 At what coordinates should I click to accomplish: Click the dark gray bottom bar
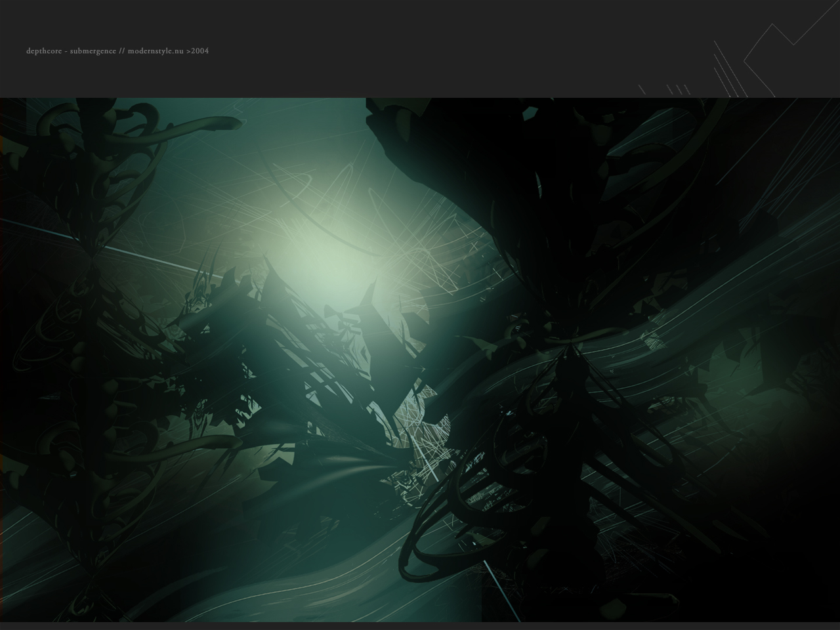point(420,626)
